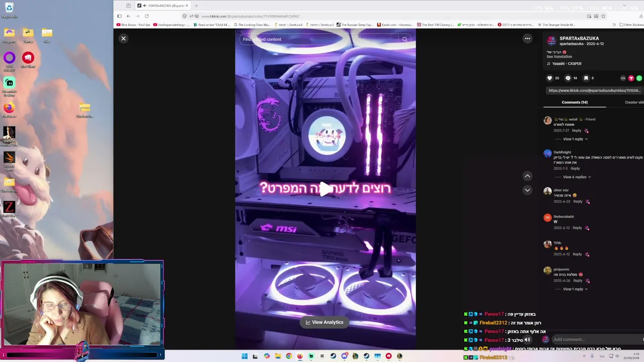Go to the previous video with up arrow
This screenshot has height=362, width=644.
(x=527, y=175)
